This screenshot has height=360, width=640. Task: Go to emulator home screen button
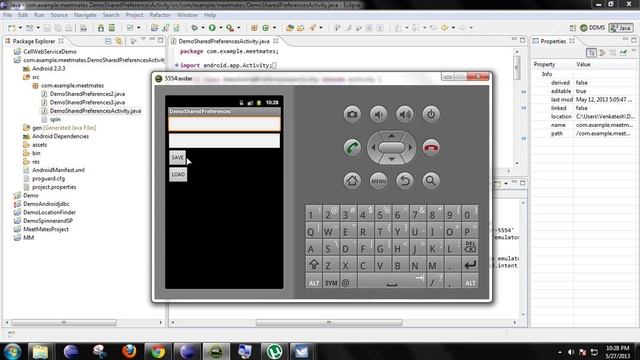coord(352,180)
